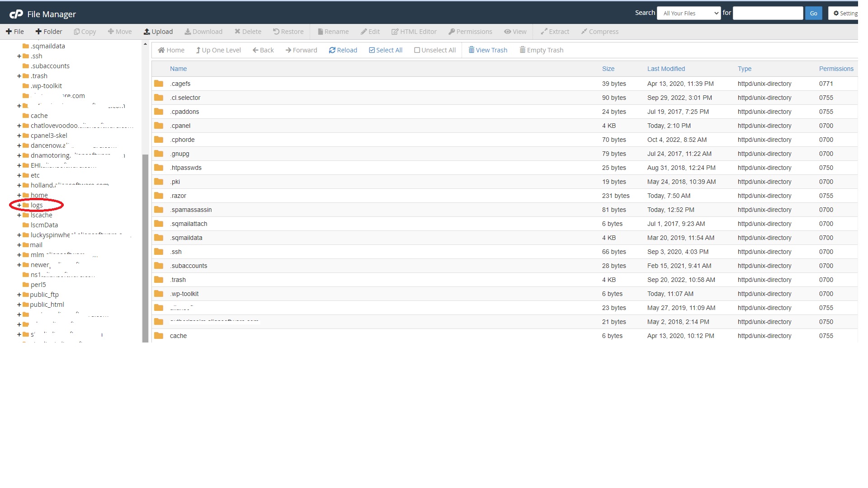Click the Extract toolbar button
868x488 pixels.
pos(555,32)
